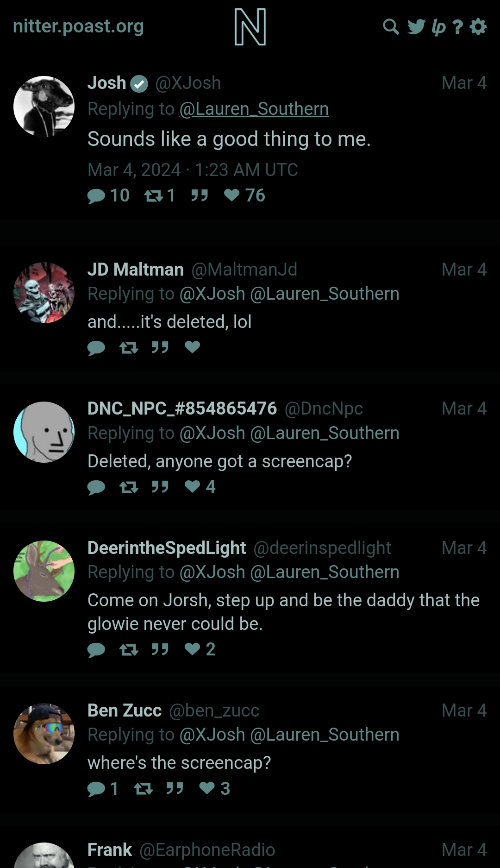Open the search magnifier icon
The width and height of the screenshot is (500, 868).
tap(391, 27)
